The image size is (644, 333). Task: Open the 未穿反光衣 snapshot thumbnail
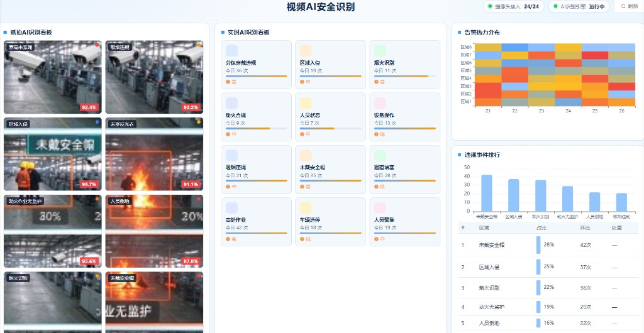(x=154, y=154)
